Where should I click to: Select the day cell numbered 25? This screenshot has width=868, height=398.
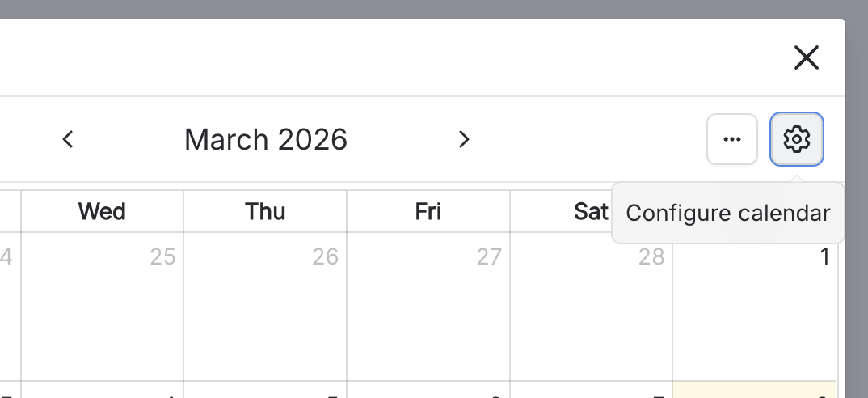tap(103, 307)
